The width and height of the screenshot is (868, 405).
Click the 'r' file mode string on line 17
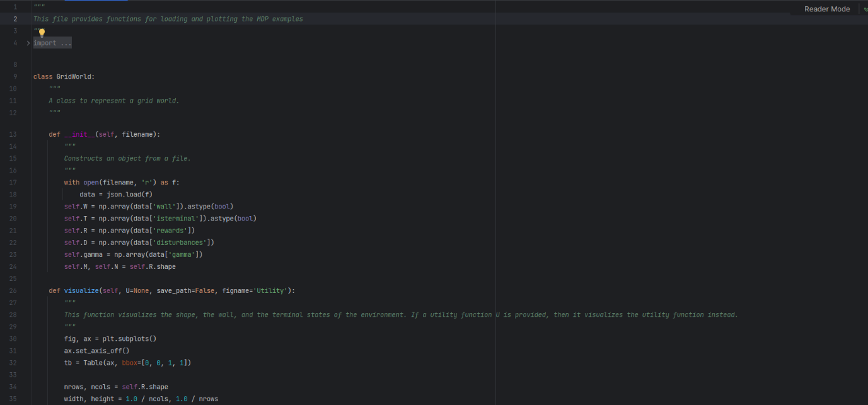[148, 182]
